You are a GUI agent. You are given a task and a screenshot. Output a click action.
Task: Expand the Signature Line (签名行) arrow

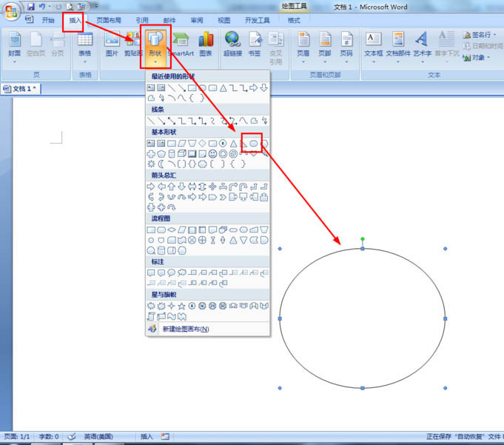point(494,34)
